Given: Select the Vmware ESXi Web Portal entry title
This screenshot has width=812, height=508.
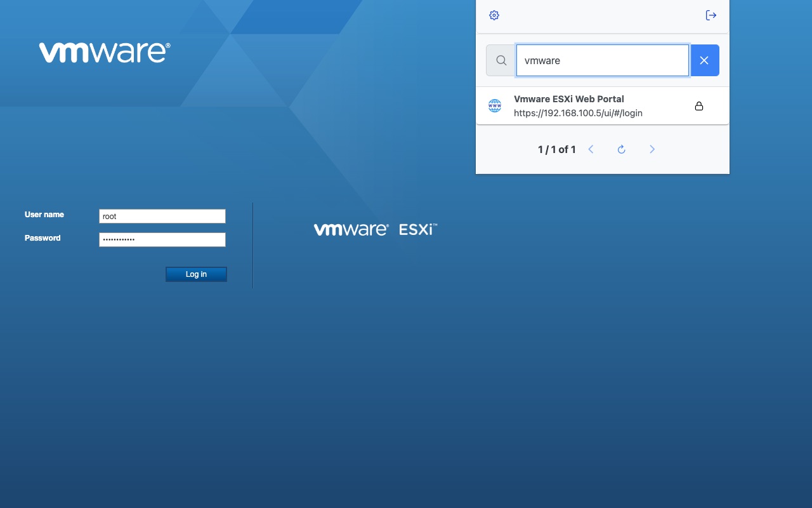Looking at the screenshot, I should (x=569, y=99).
